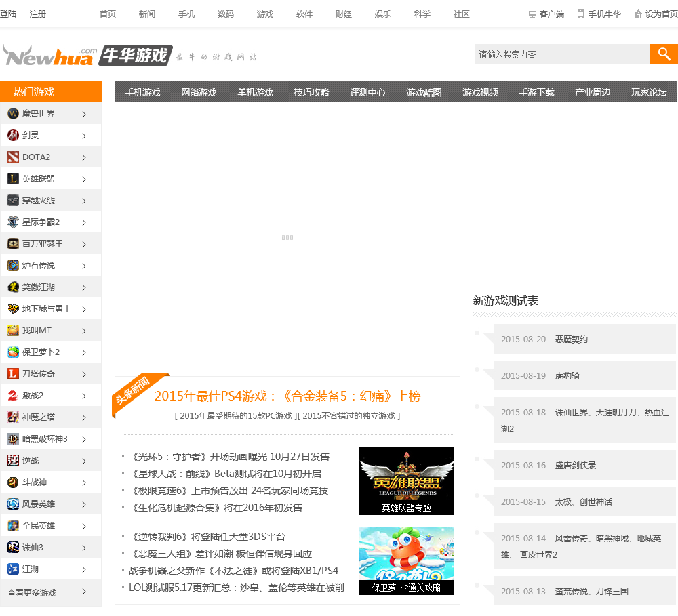Expand the 激战2 chevron arrow

click(x=84, y=396)
